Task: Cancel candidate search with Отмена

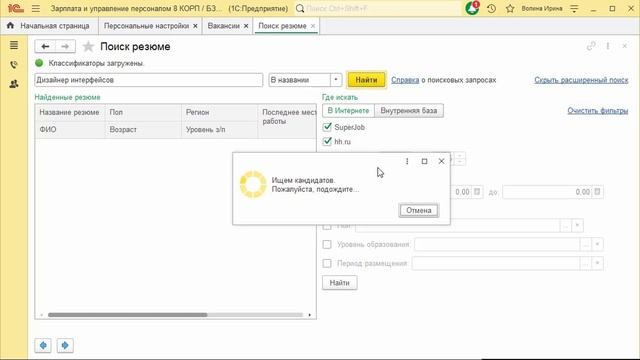Action: [419, 210]
